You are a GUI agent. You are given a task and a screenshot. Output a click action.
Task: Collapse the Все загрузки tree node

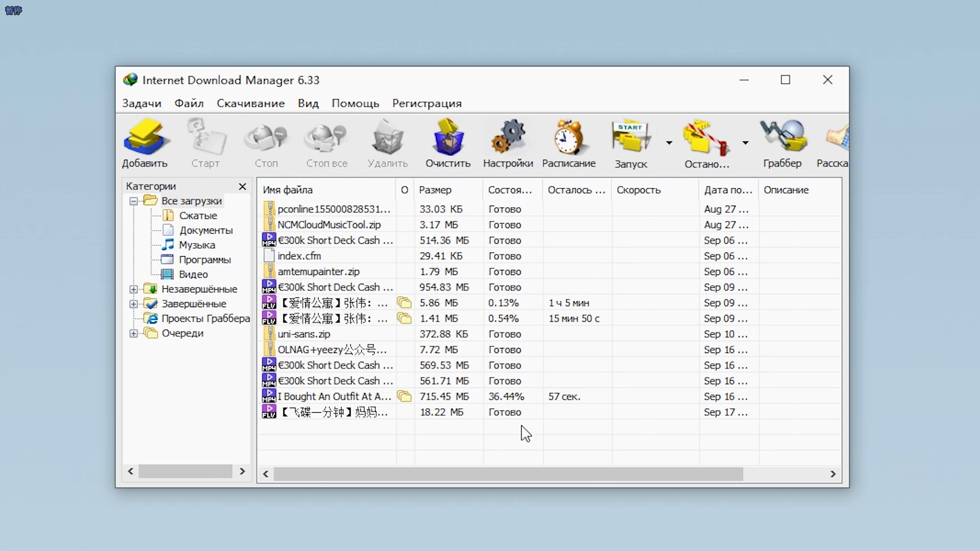(x=134, y=201)
